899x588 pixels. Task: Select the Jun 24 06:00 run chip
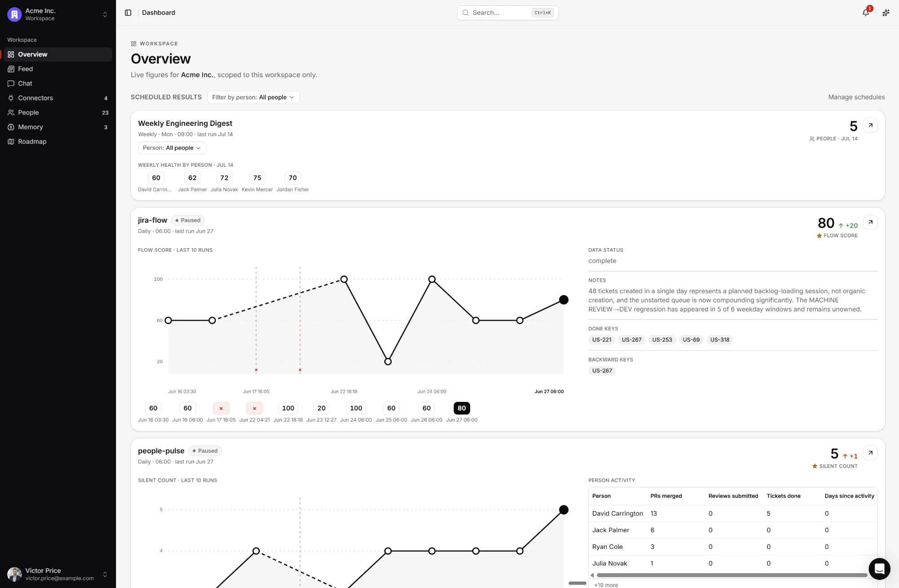click(x=356, y=408)
